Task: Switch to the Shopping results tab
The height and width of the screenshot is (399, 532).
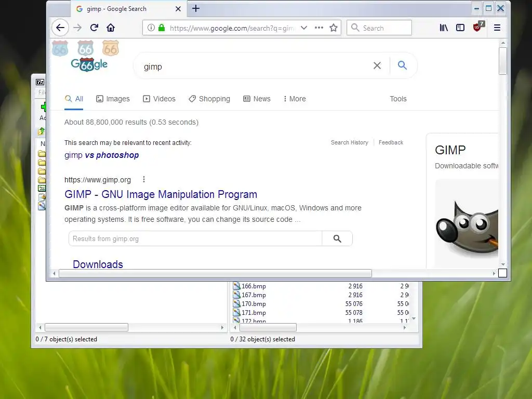Action: 209,99
